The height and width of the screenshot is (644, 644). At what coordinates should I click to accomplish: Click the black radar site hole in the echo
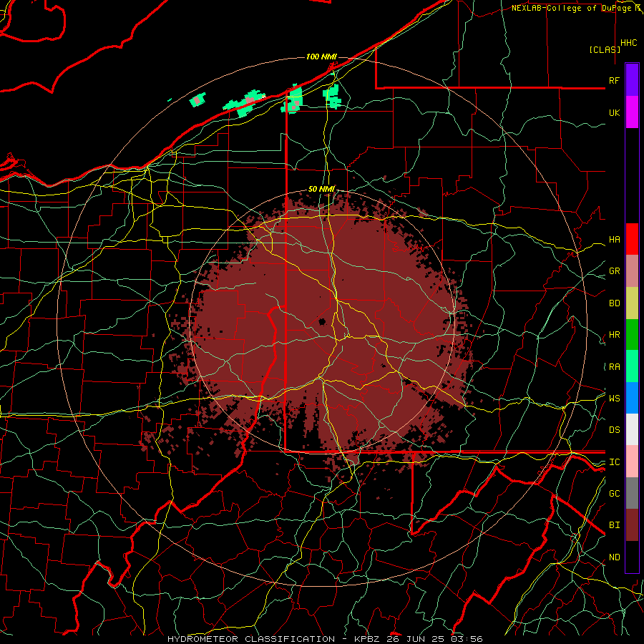[323, 321]
